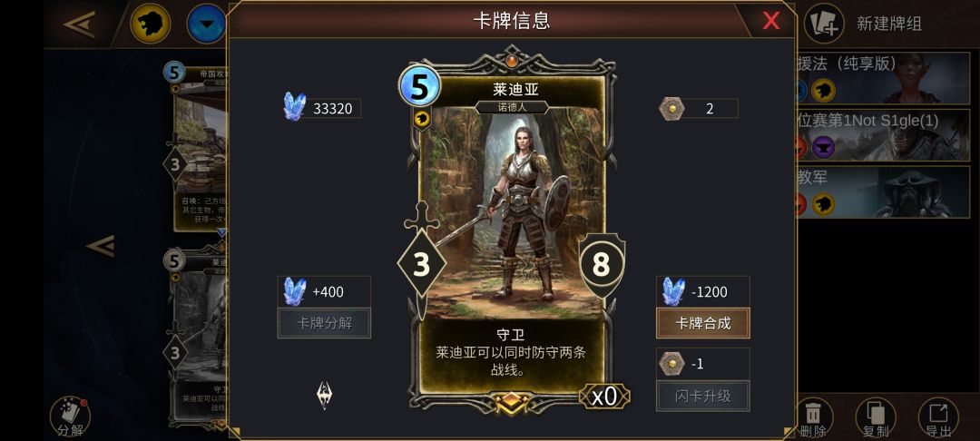Click the 卡牌合成 craft button
Image resolution: width=980 pixels, height=441 pixels.
coord(703,323)
